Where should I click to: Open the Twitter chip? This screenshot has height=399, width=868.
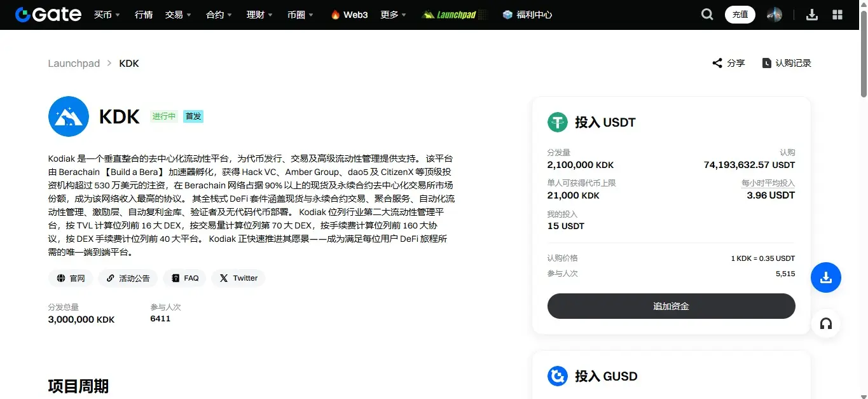(x=238, y=278)
